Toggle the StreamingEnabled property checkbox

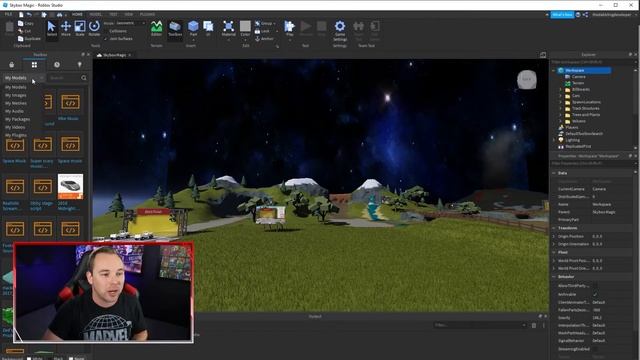point(595,349)
